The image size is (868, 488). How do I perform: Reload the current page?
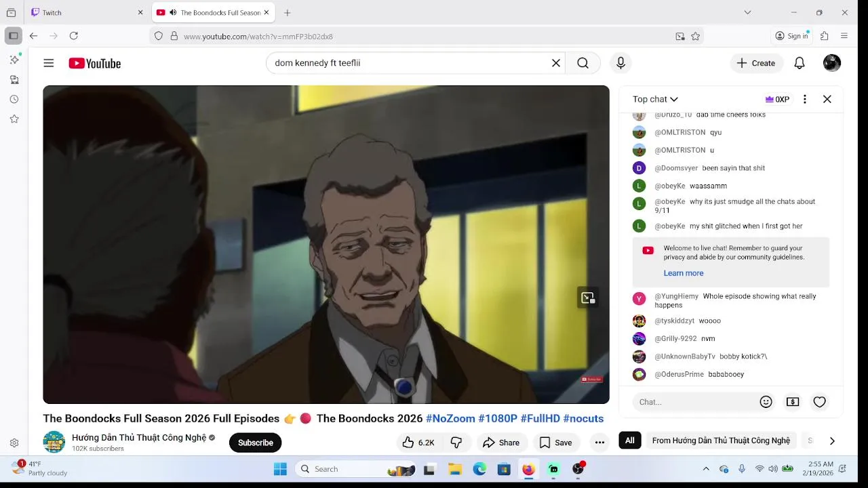74,36
